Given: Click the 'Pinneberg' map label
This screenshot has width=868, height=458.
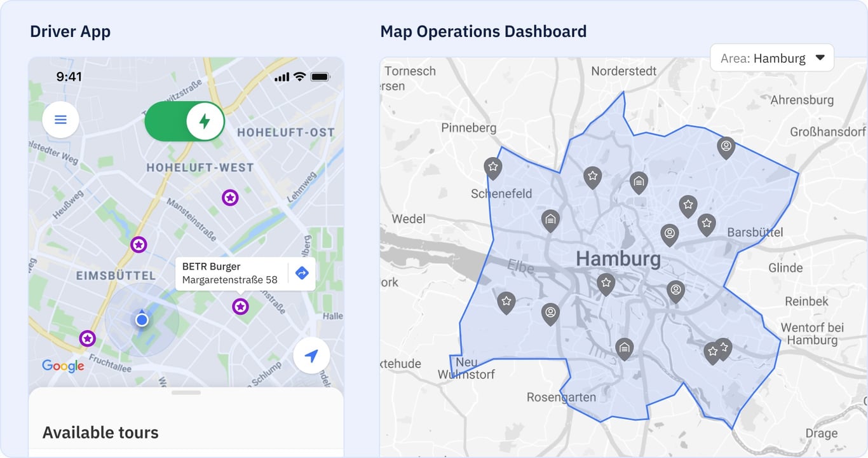Looking at the screenshot, I should (468, 128).
